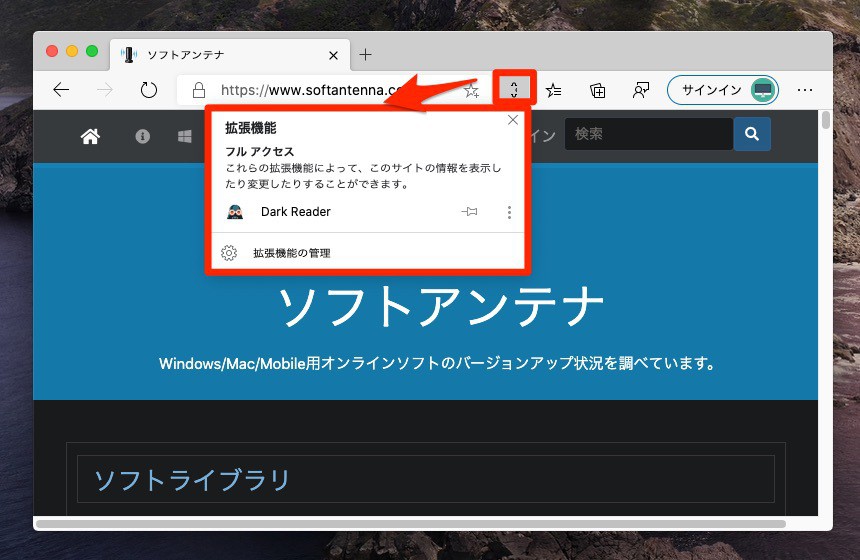
Task: Close the 拡張機能 popup
Action: point(513,120)
